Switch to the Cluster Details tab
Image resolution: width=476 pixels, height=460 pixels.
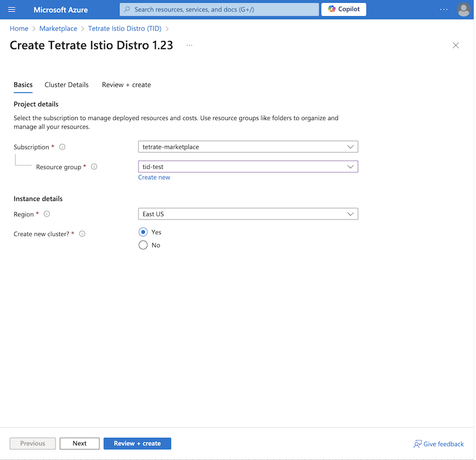click(x=67, y=85)
